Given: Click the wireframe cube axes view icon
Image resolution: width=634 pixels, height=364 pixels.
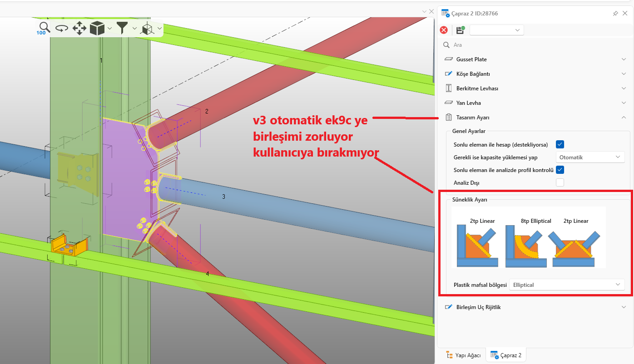Looking at the screenshot, I should [x=147, y=29].
